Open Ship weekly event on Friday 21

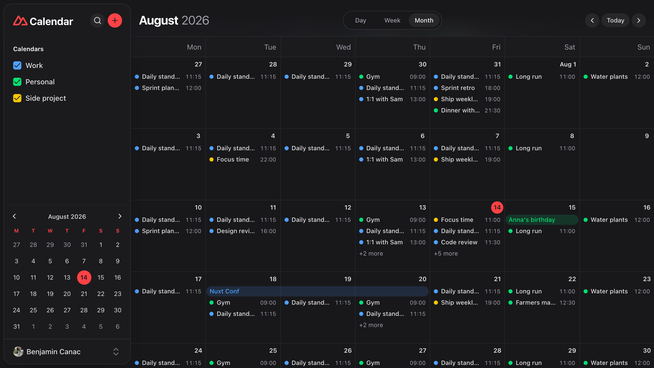tap(467, 302)
